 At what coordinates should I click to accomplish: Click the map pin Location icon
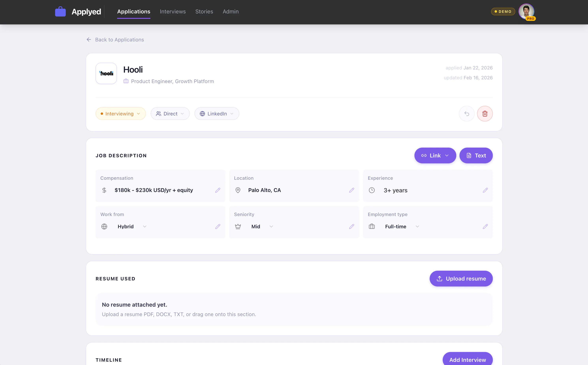[x=238, y=190]
